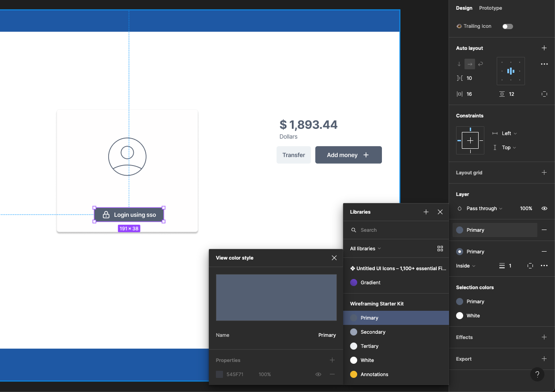Hide the layer with the eye toggle

pyautogui.click(x=544, y=208)
